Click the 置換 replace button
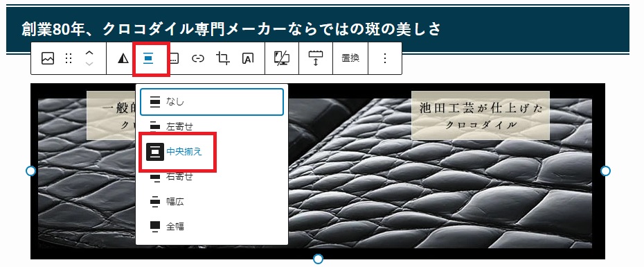Screen dimensions: 644x267 pos(350,58)
